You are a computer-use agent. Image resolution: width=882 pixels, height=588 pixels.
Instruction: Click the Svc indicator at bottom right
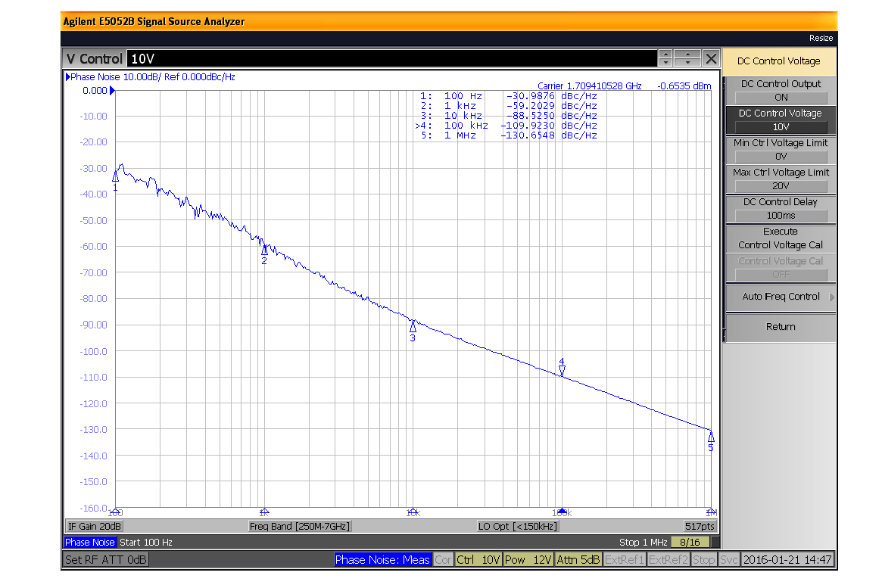[728, 559]
